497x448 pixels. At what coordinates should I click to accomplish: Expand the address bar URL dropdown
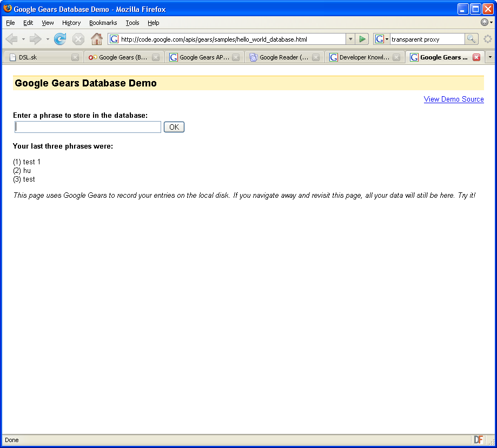350,39
